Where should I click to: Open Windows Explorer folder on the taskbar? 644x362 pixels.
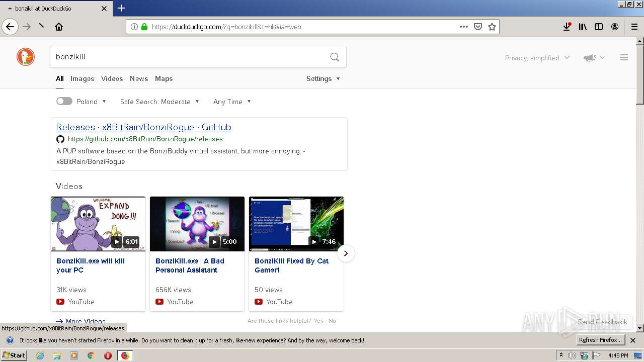tap(57, 355)
